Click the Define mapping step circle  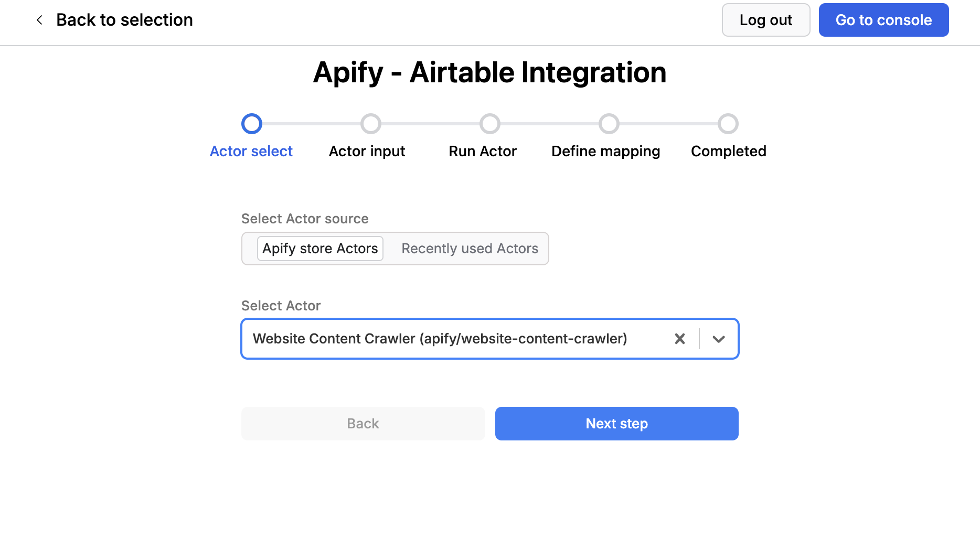coord(609,124)
